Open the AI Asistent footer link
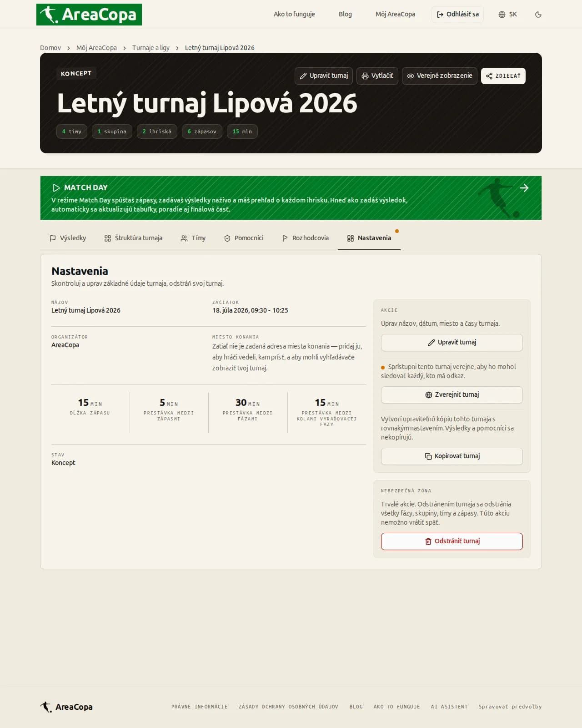 [449, 707]
